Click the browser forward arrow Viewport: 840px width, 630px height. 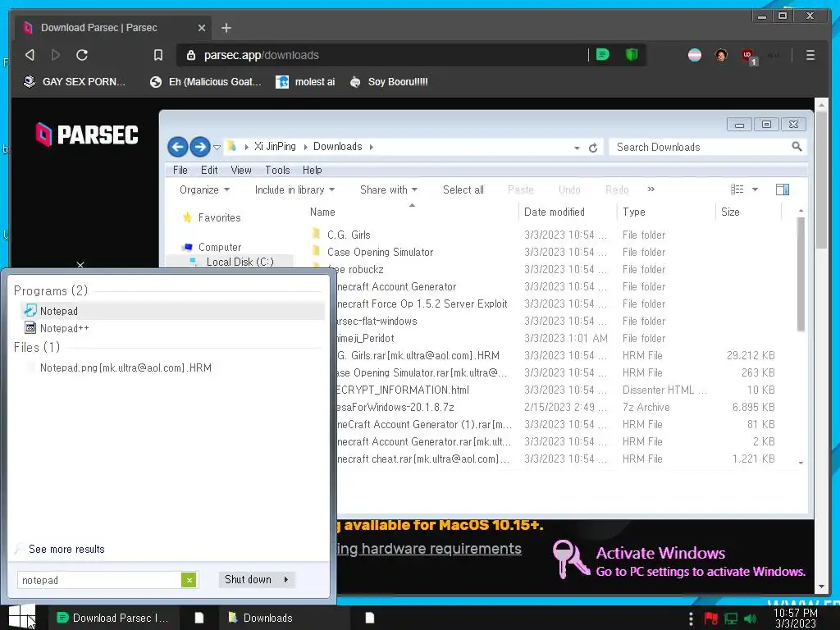tap(56, 55)
